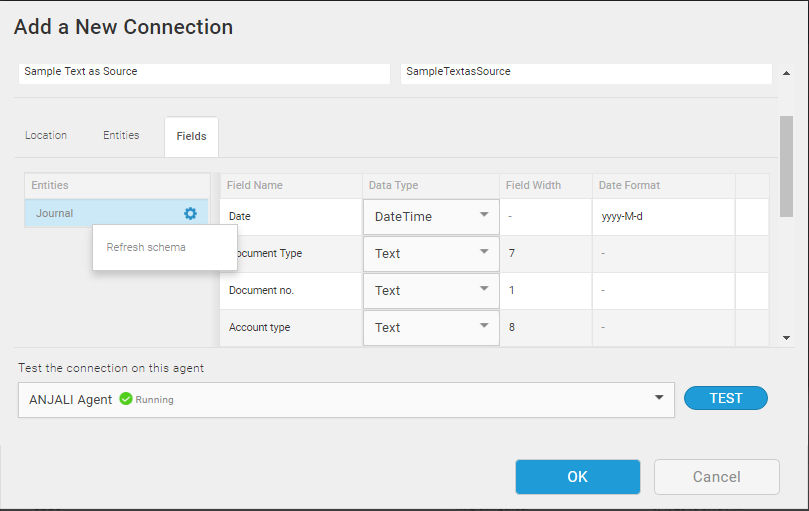Switch to the Location tab
809x511 pixels.
46,135
